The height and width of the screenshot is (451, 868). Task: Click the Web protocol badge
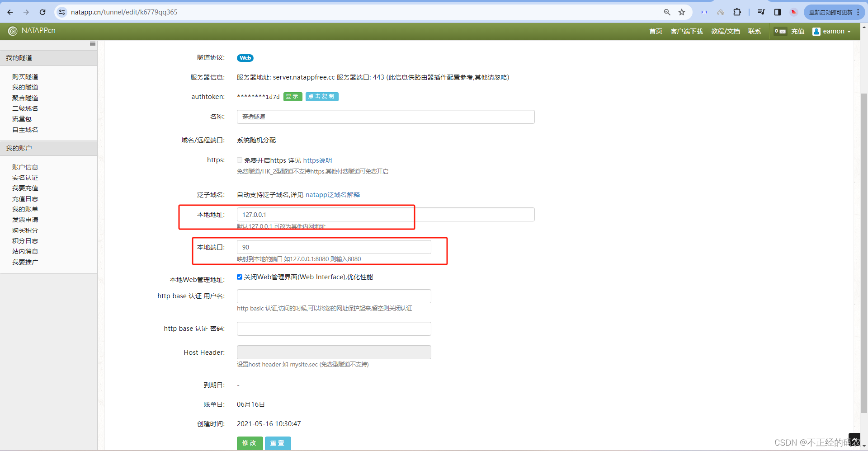click(245, 58)
